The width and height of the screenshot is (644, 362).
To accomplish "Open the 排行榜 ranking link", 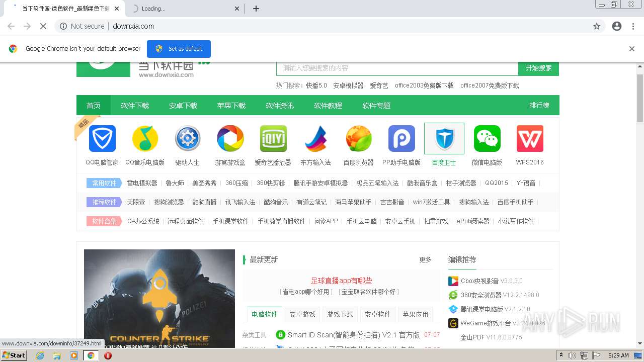I will pos(539,106).
